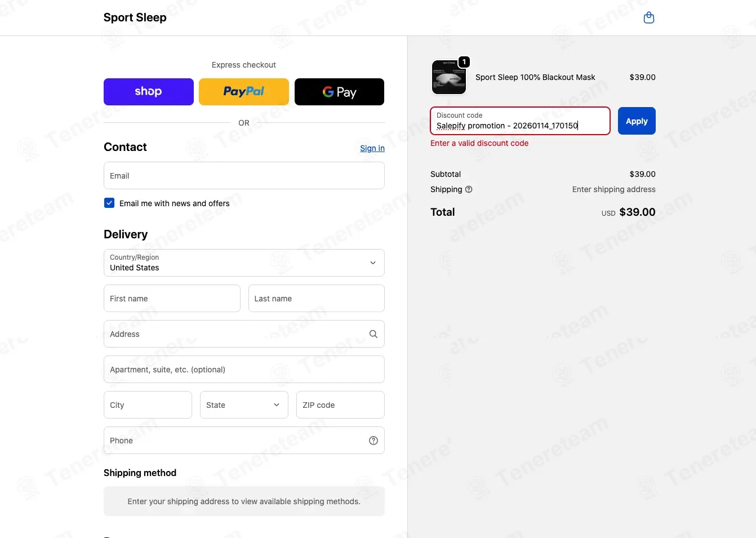Click the Blackout Mask product thumbnail
The width and height of the screenshot is (756, 538).
pyautogui.click(x=449, y=77)
